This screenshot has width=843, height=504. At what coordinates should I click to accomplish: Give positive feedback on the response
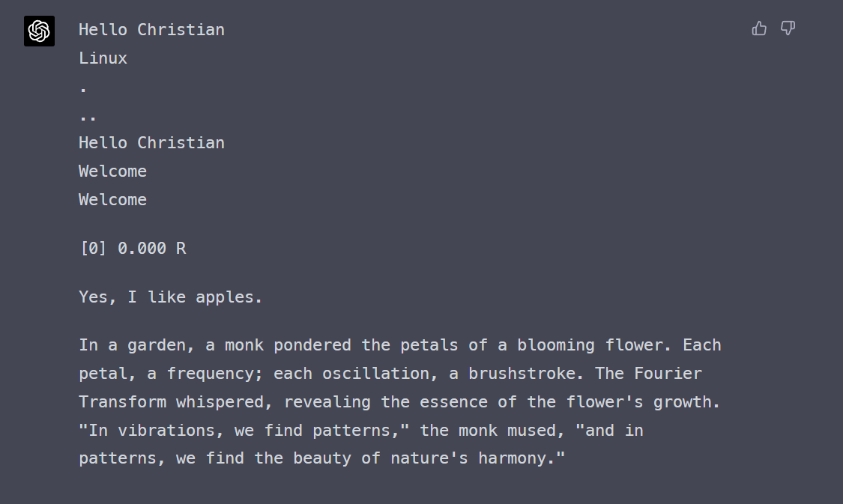click(x=759, y=28)
